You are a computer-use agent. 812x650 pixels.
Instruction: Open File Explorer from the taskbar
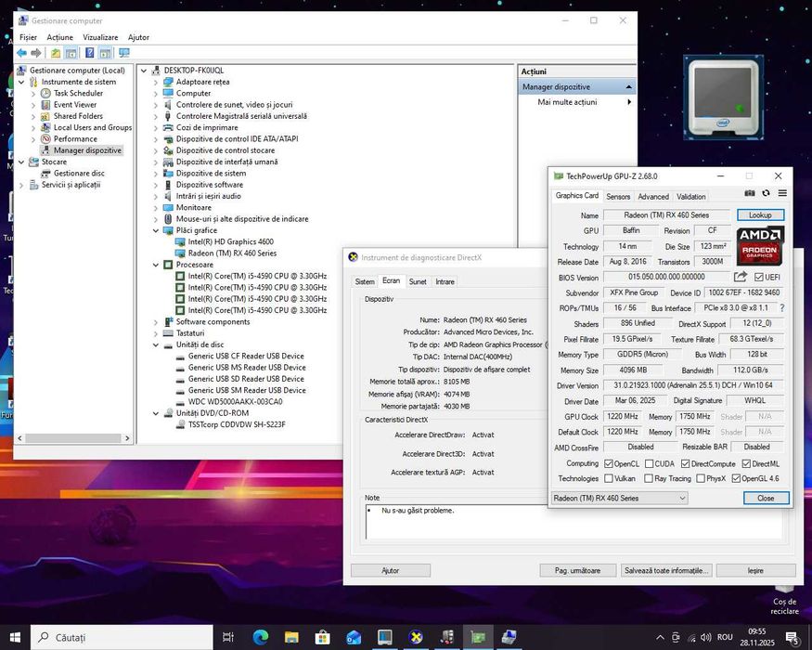[x=291, y=637]
